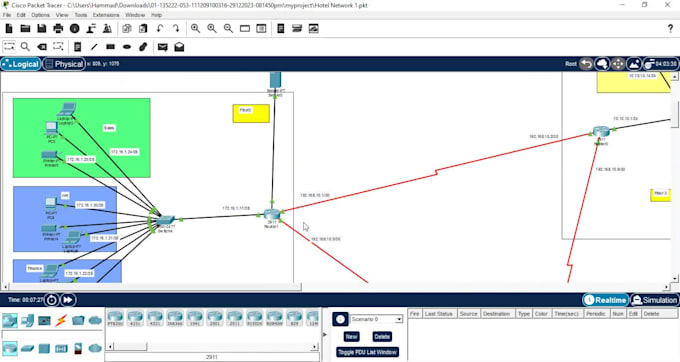Fast forward time button
Image resolution: width=680 pixels, height=362 pixels.
tap(68, 300)
